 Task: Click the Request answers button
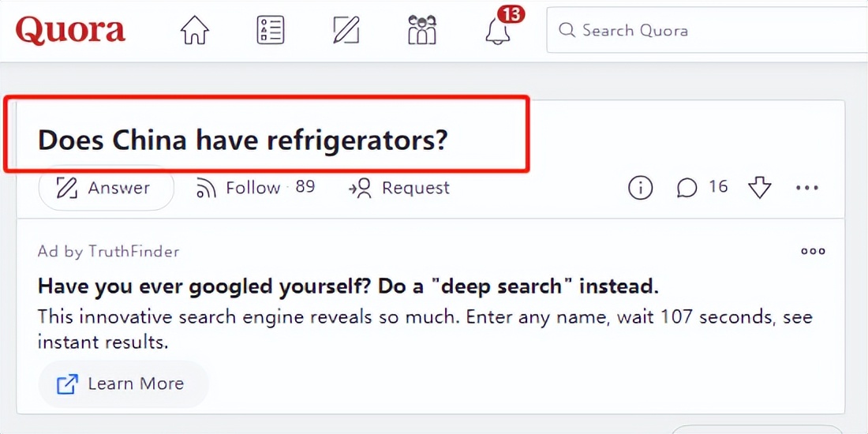coord(399,188)
